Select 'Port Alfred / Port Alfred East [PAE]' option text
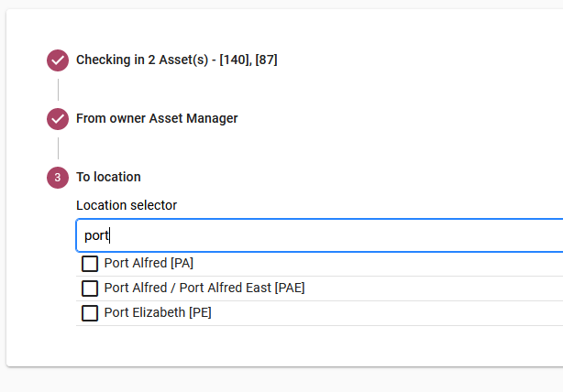This screenshot has height=392, width=563. pos(204,288)
